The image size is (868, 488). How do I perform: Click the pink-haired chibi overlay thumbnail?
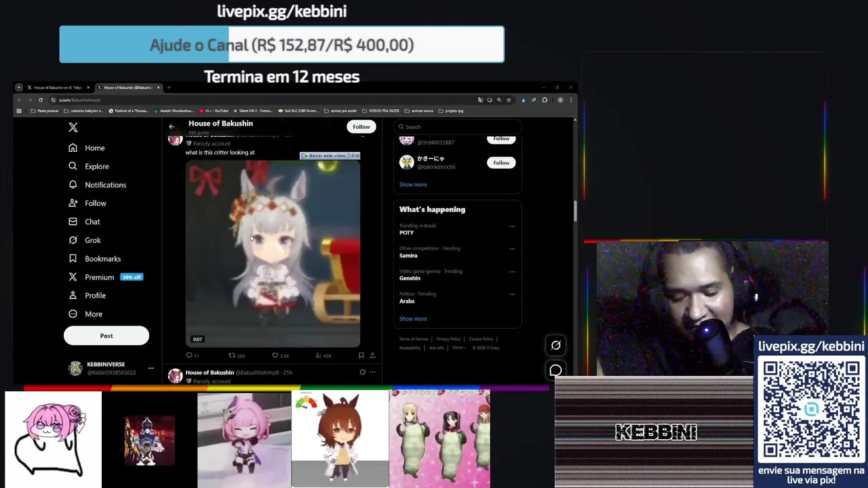[244, 439]
